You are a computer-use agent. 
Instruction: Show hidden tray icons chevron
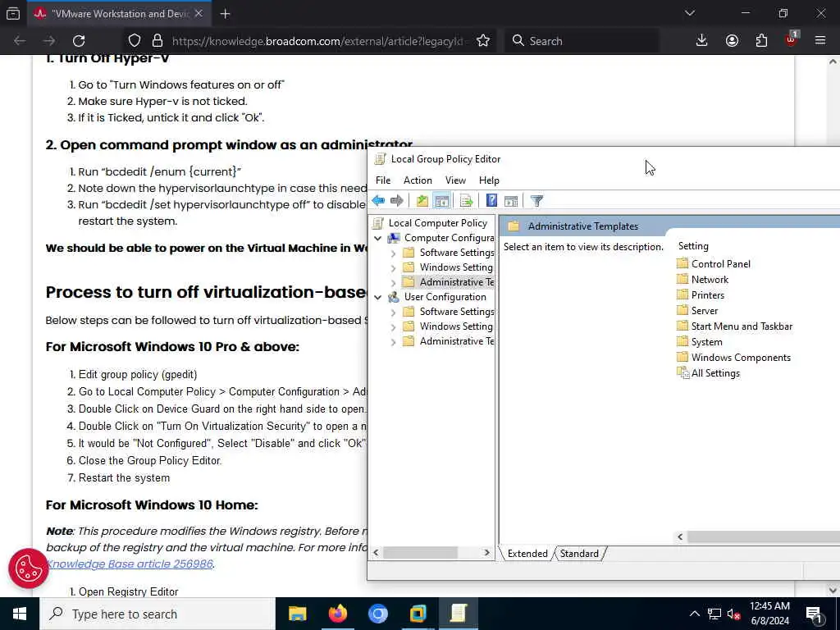(694, 614)
